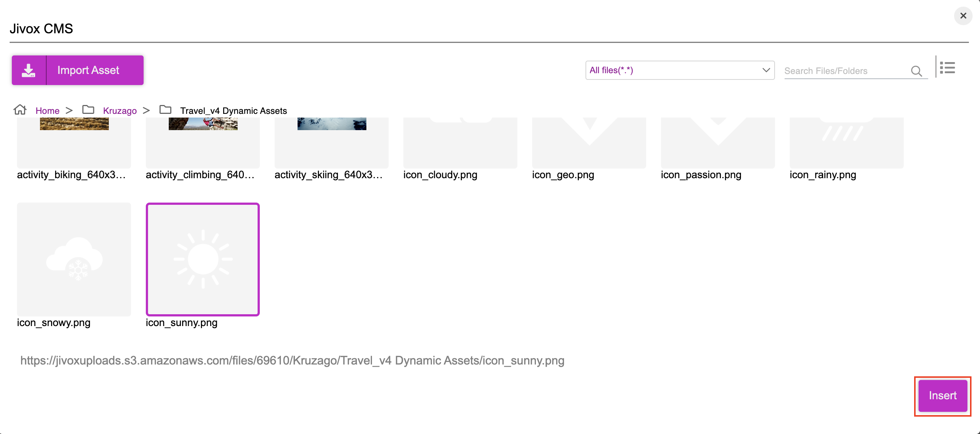Click the Insert button
The width and height of the screenshot is (980, 434).
click(943, 396)
